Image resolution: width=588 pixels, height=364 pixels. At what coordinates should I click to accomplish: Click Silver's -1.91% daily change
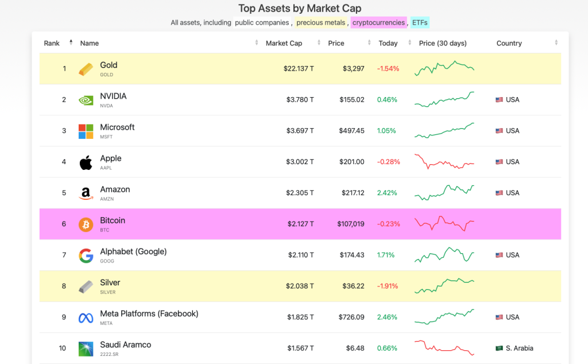click(388, 286)
